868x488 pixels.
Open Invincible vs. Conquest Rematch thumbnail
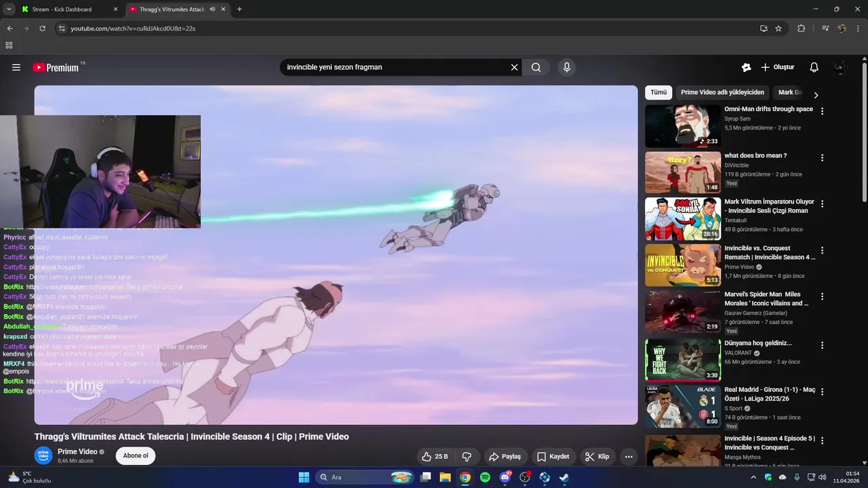tap(683, 265)
